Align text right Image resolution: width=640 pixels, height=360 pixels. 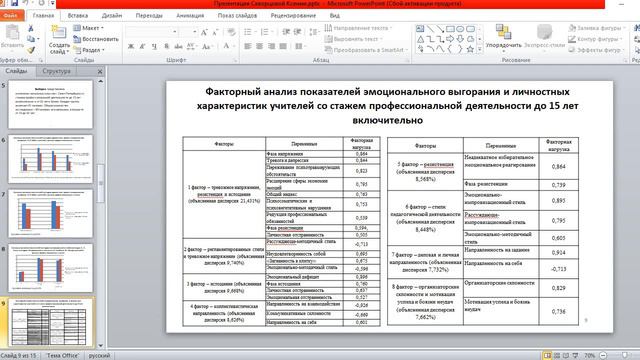click(271, 47)
